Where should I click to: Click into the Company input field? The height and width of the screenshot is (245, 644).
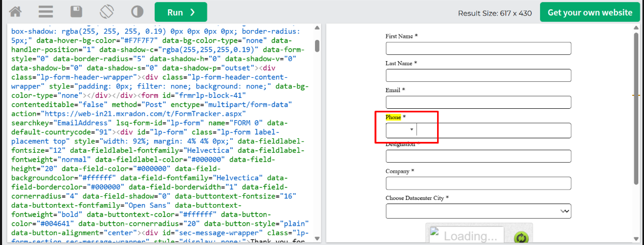coord(478,183)
